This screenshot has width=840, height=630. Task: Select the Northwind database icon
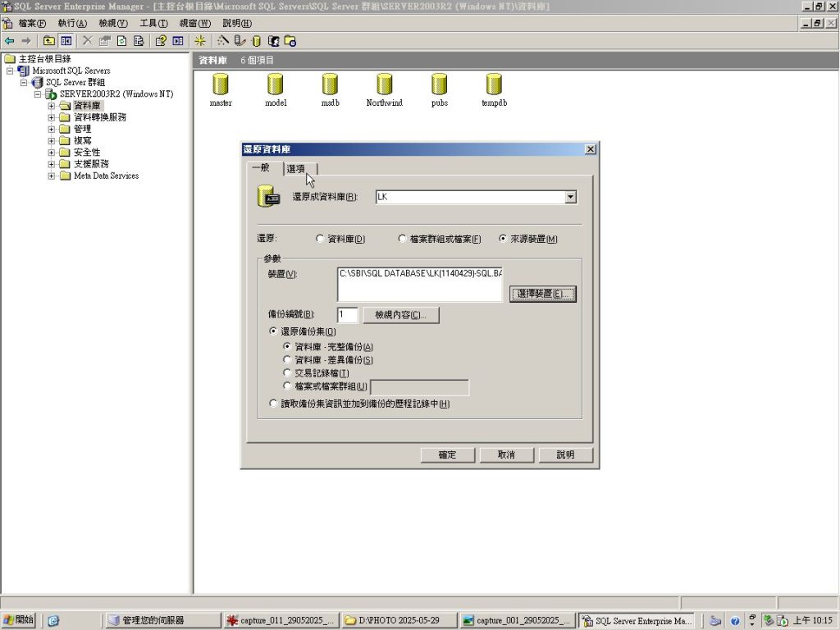pyautogui.click(x=384, y=84)
